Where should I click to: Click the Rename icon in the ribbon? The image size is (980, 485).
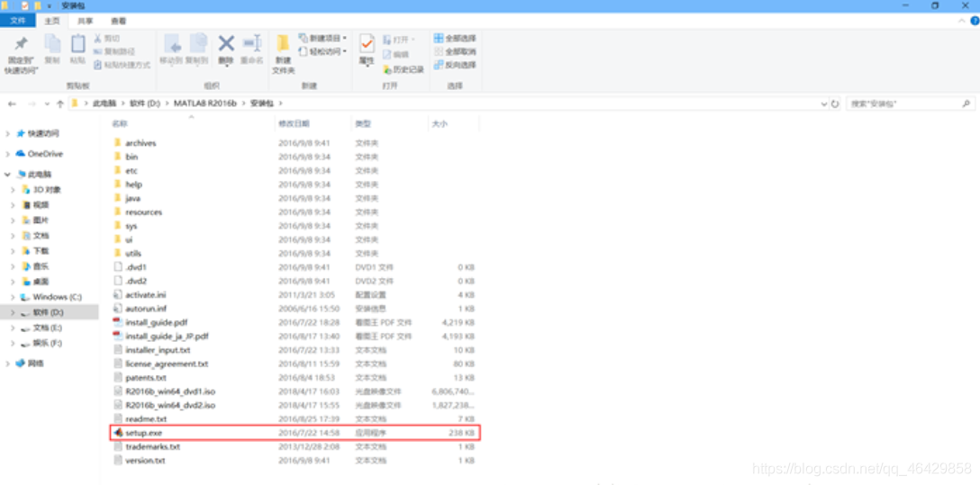tap(252, 44)
